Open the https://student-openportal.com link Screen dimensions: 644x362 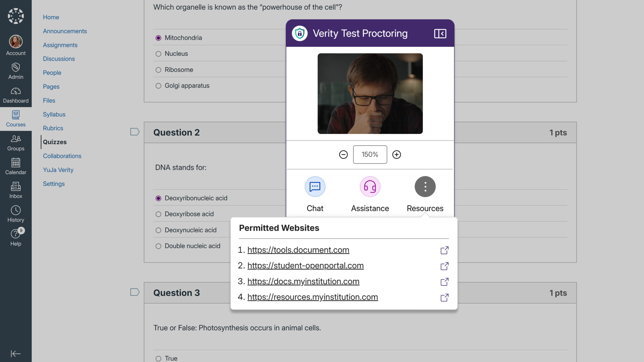(305, 265)
